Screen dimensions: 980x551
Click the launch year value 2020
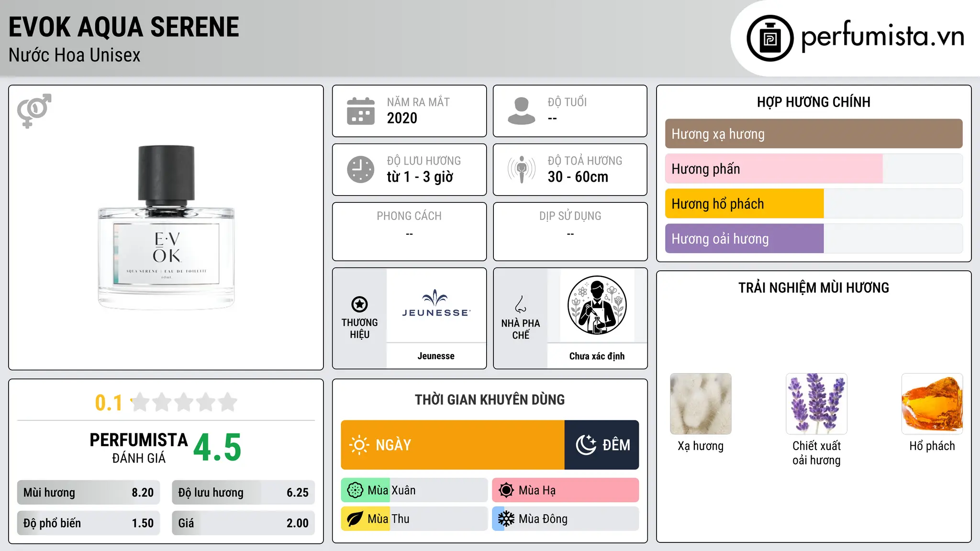coord(402,118)
